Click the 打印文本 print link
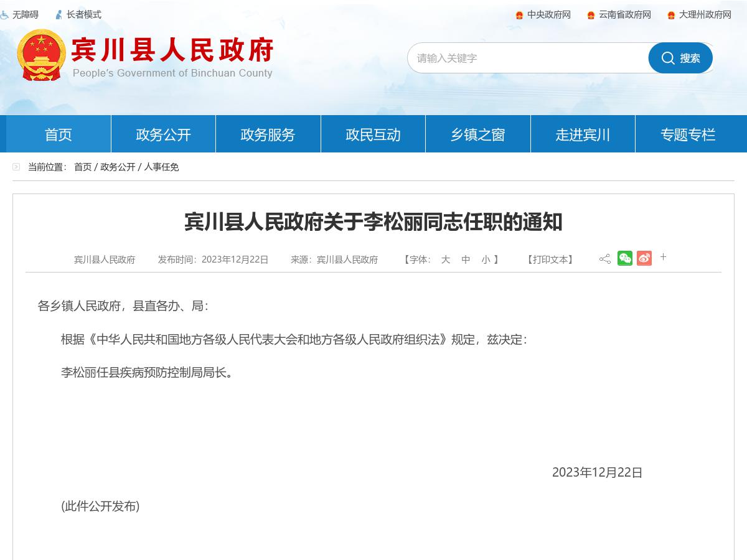747x560 pixels. (x=550, y=259)
